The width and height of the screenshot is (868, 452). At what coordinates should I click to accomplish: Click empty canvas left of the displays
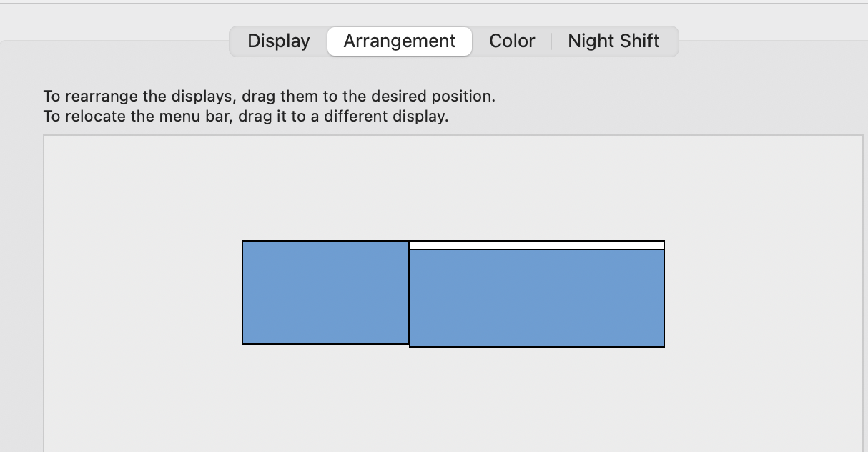coord(143,293)
